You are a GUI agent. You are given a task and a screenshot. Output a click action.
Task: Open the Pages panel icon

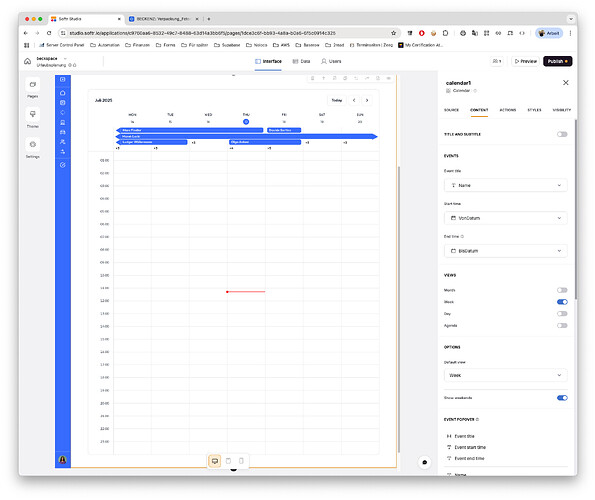click(33, 84)
